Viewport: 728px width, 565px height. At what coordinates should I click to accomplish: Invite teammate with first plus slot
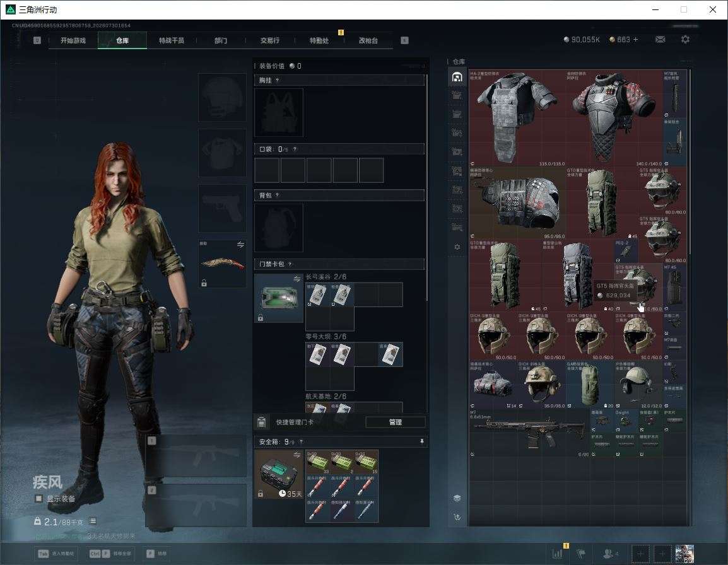click(x=640, y=554)
